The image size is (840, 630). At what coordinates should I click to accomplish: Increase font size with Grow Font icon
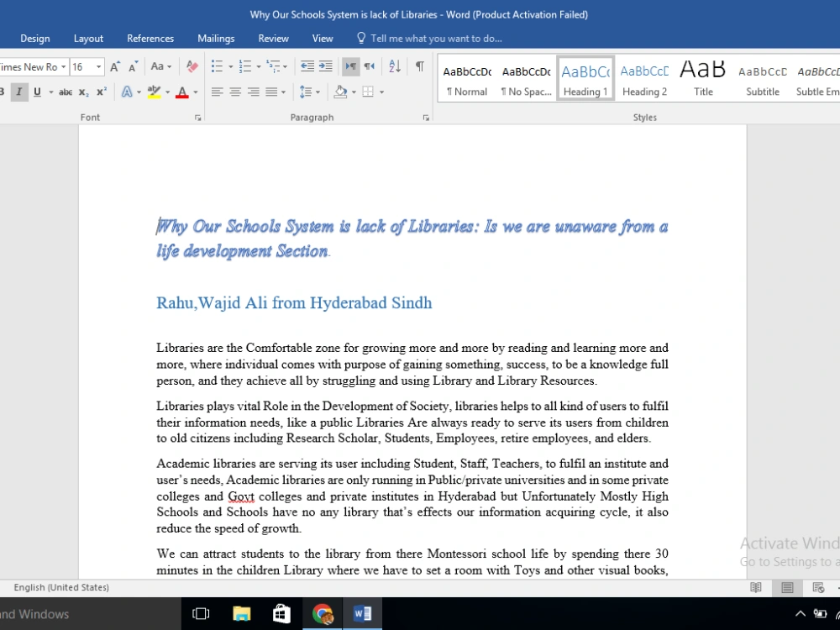pos(114,66)
